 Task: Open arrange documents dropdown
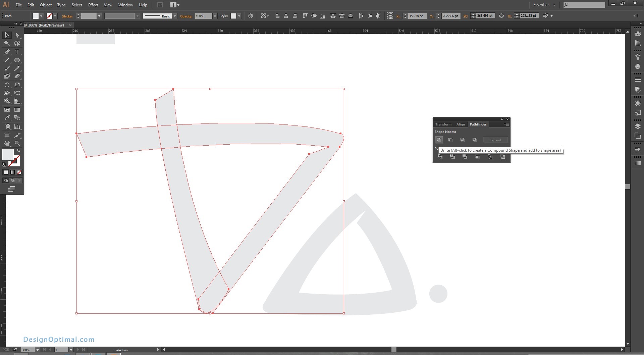pos(175,5)
